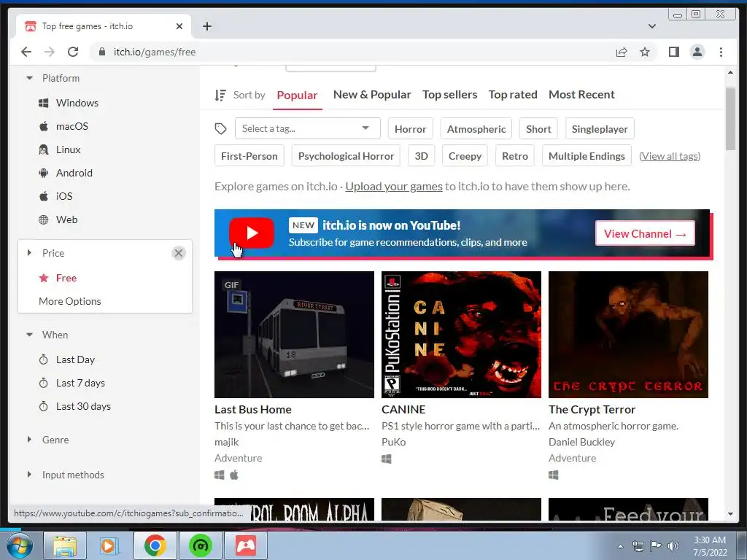Image resolution: width=747 pixels, height=560 pixels.
Task: Open Windows Start menu
Action: [x=18, y=545]
